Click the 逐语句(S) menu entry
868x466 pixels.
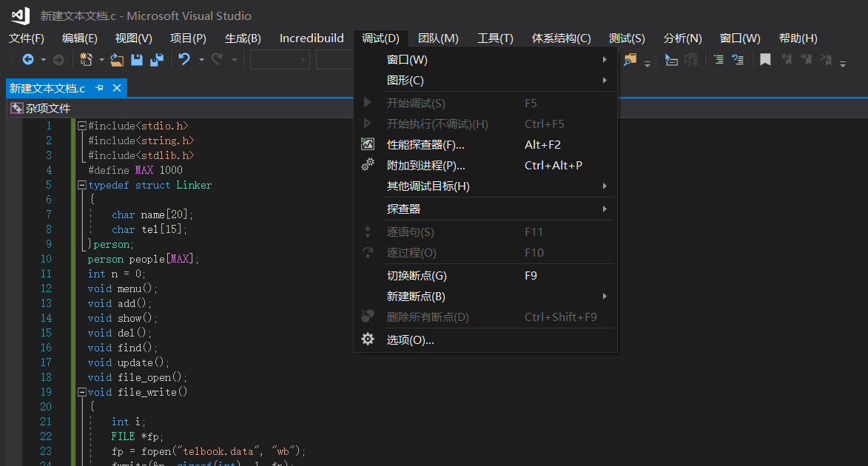coord(485,232)
